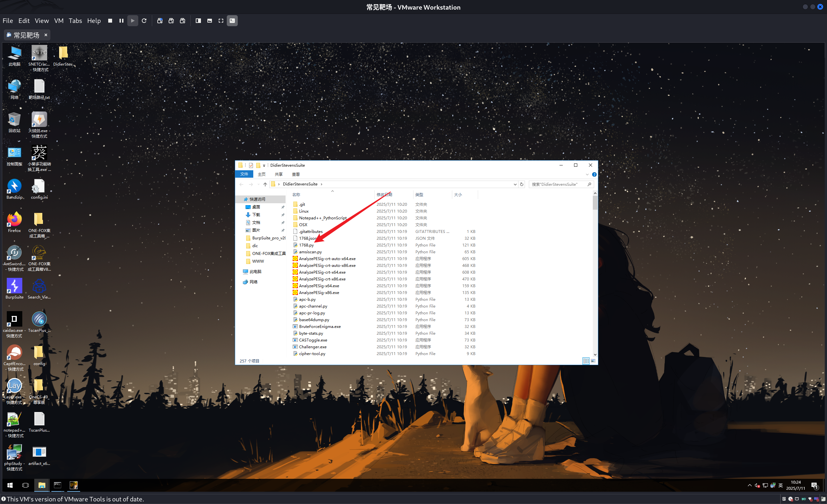Image resolution: width=827 pixels, height=504 pixels.
Task: Open the VM menu in VMware
Action: pyautogui.click(x=59, y=21)
